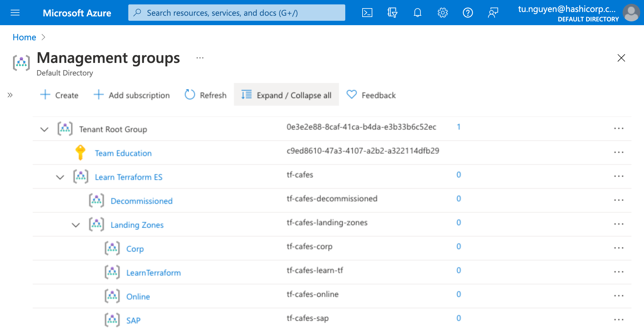Collapse the Tenant Root Group
This screenshot has width=644, height=330.
click(x=44, y=129)
